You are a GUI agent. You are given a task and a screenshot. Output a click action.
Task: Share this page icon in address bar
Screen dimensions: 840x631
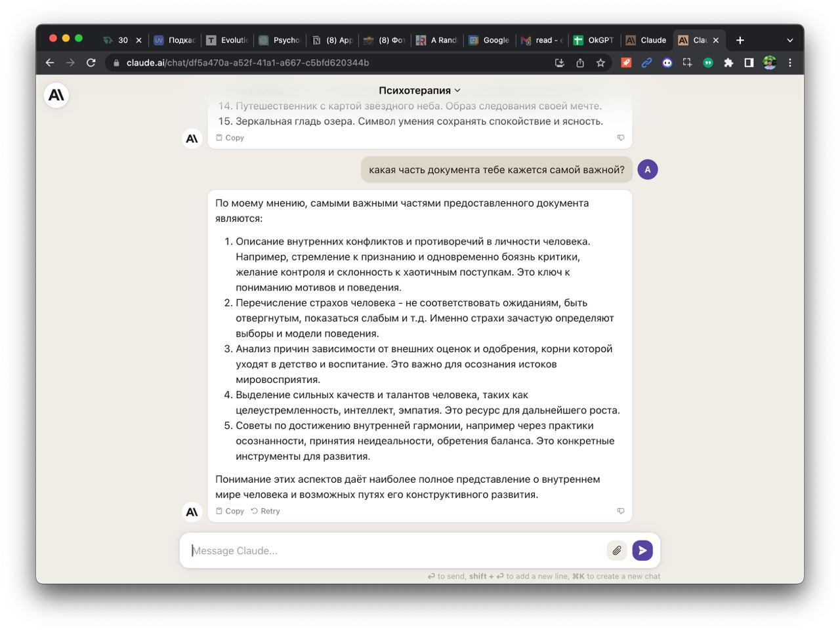(x=580, y=63)
